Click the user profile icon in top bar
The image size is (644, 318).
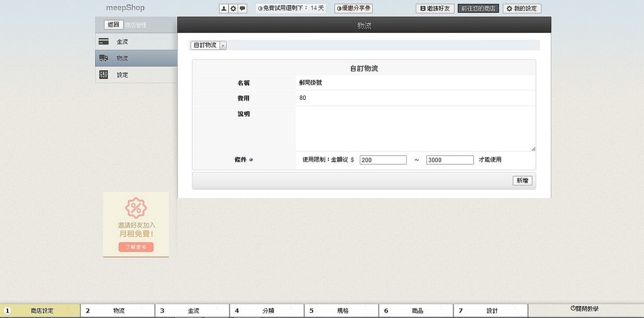223,9
